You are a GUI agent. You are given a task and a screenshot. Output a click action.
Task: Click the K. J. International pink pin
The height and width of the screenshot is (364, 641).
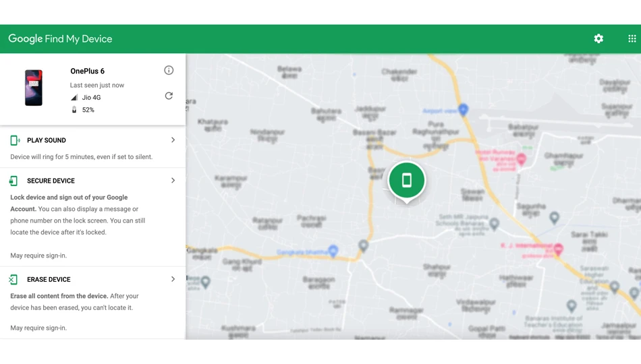(x=559, y=249)
